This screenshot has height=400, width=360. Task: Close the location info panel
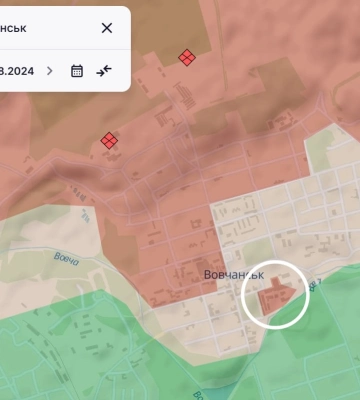[107, 28]
